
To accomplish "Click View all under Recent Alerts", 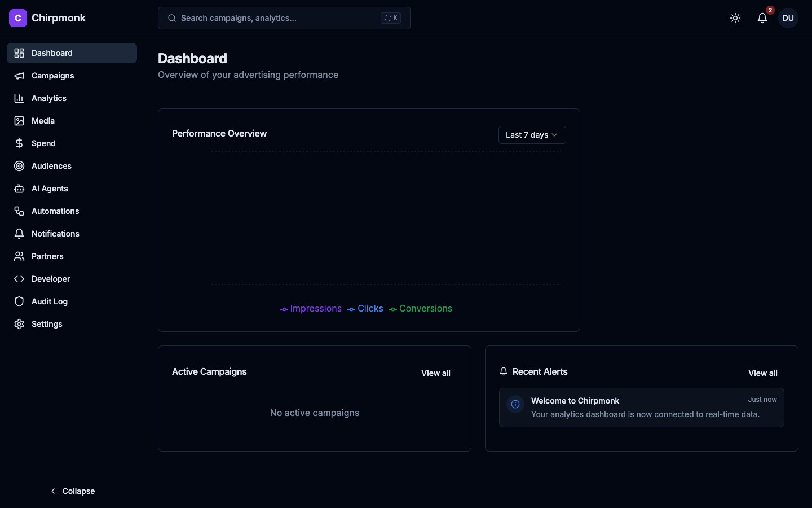I will tap(762, 373).
